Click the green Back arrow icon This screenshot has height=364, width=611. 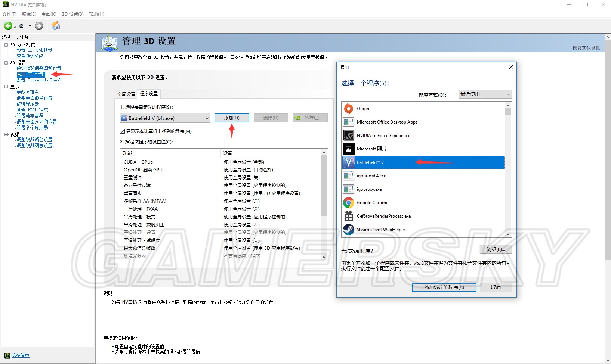click(x=8, y=26)
